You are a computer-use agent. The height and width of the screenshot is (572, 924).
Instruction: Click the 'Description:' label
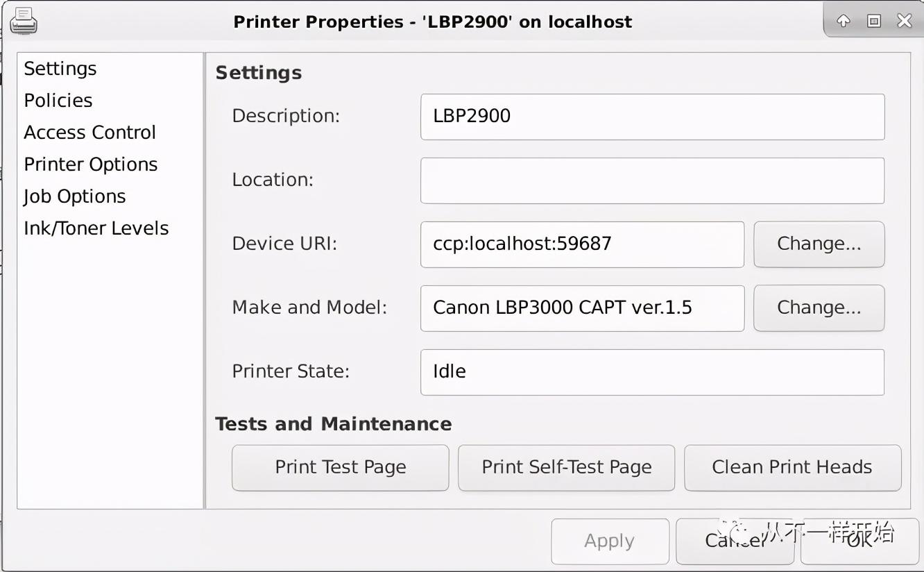(x=286, y=116)
